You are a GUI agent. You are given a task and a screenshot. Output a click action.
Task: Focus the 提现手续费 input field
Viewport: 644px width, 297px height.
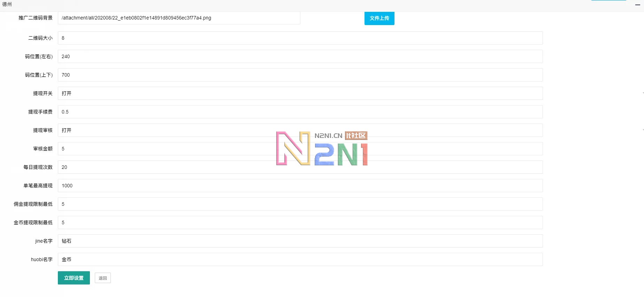[x=300, y=112]
